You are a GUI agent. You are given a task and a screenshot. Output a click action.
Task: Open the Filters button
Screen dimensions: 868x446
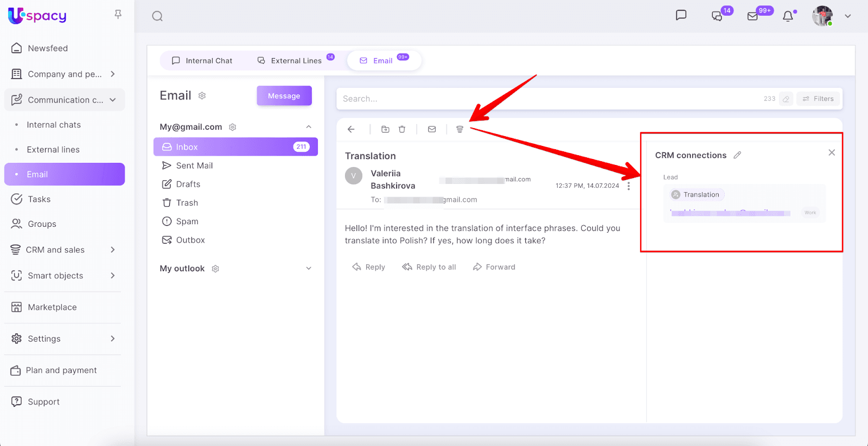(x=818, y=99)
